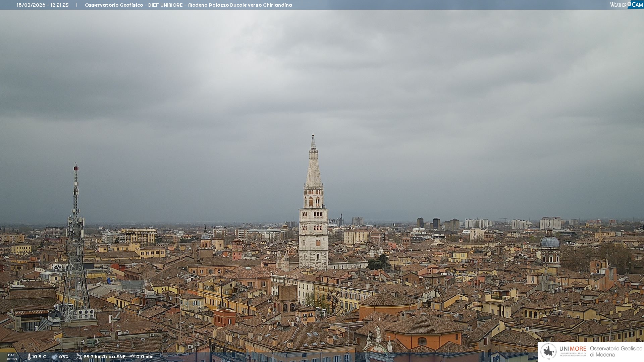This screenshot has width=644, height=362.
Task: Select the 63% humidity value
Action: pyautogui.click(x=64, y=357)
